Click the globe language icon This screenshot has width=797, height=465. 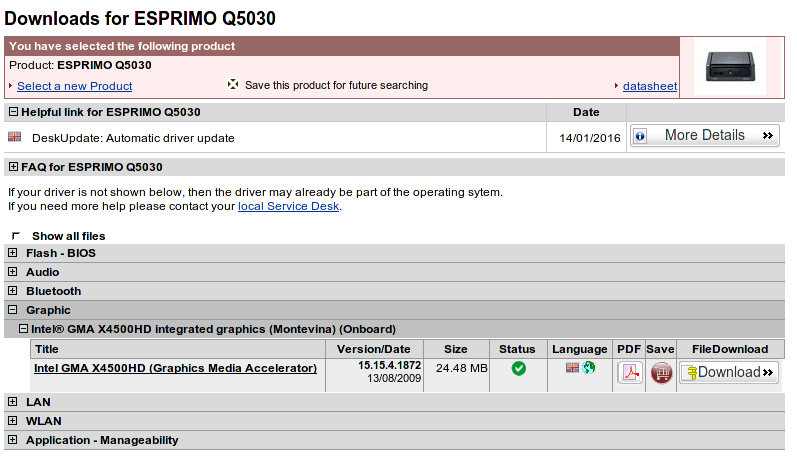(589, 368)
